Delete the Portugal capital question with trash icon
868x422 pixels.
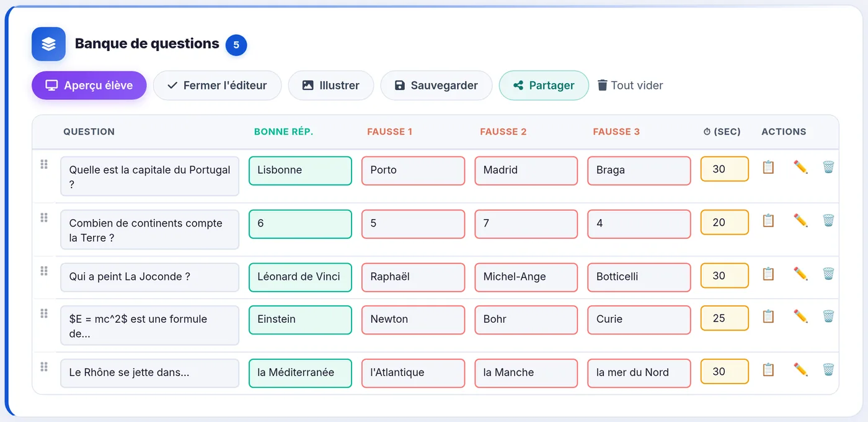[828, 167]
